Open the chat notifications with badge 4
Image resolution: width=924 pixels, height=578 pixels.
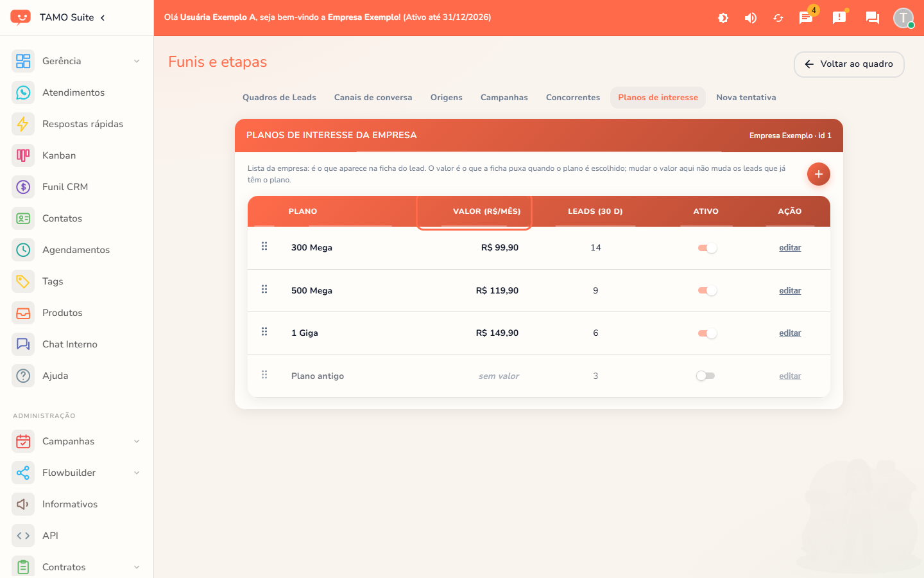[807, 17]
